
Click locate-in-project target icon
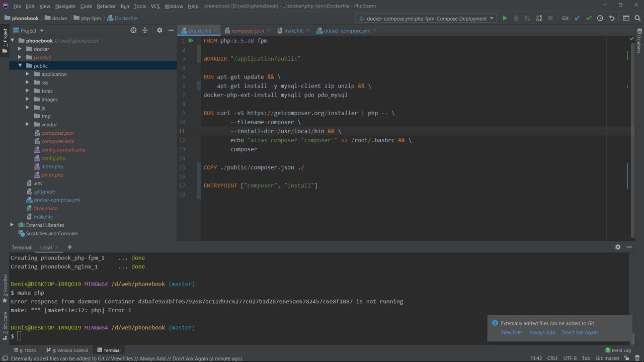[133, 30]
